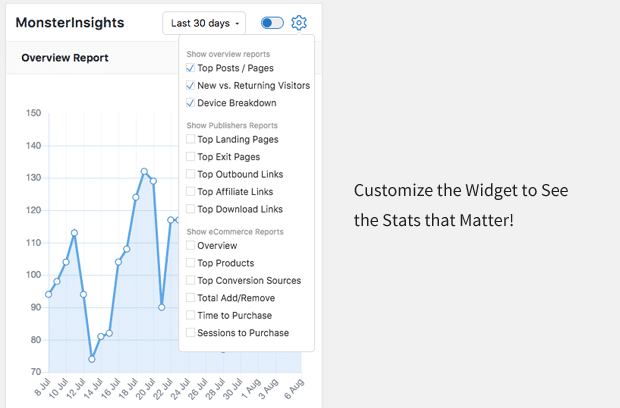The height and width of the screenshot is (408, 620).
Task: Click the 6 Aug x-axis label
Action: (x=295, y=388)
